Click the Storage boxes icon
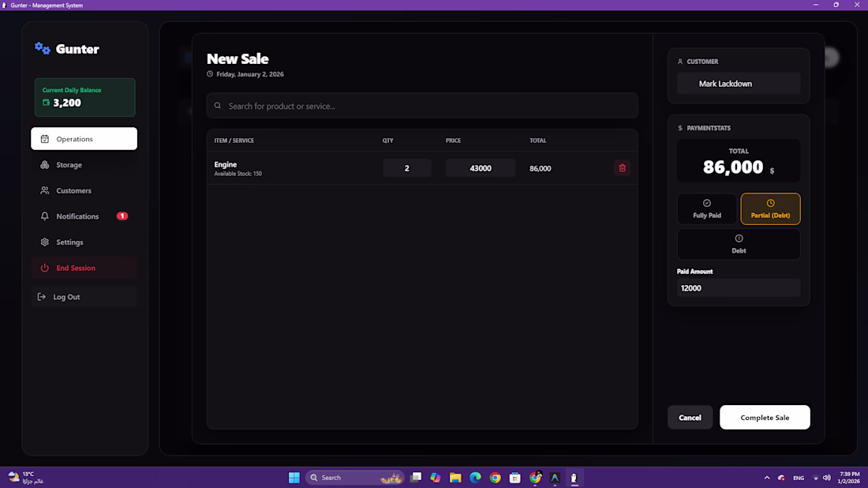Image resolution: width=868 pixels, height=488 pixels. click(x=45, y=164)
